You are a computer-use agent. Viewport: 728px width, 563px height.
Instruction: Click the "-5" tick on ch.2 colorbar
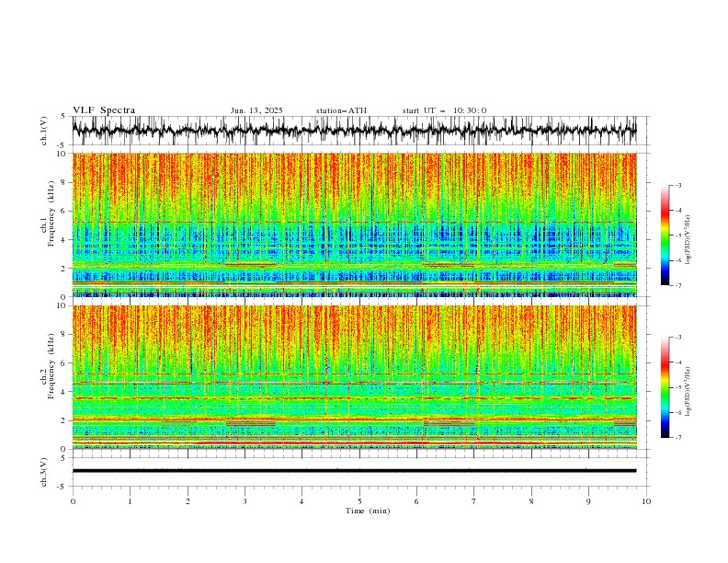tap(678, 387)
